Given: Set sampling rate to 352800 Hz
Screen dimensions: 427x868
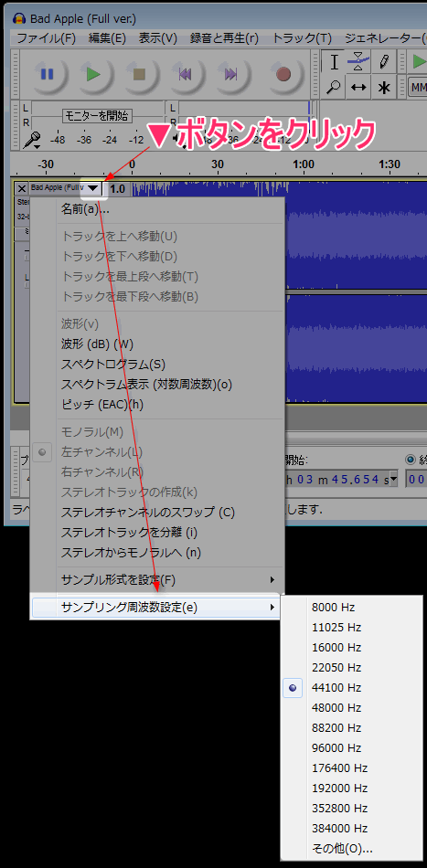Looking at the screenshot, I should [x=349, y=809].
